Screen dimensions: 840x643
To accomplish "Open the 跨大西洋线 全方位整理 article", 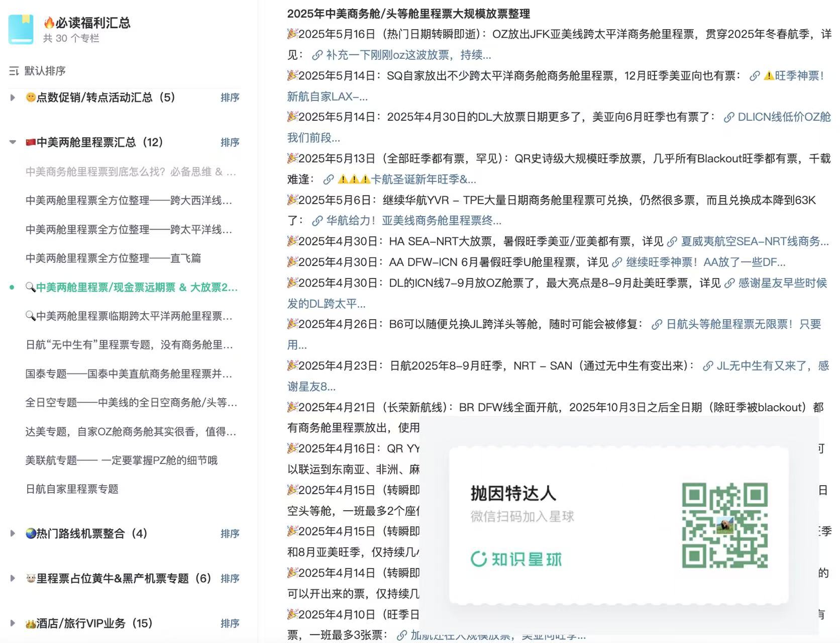I will tap(129, 201).
